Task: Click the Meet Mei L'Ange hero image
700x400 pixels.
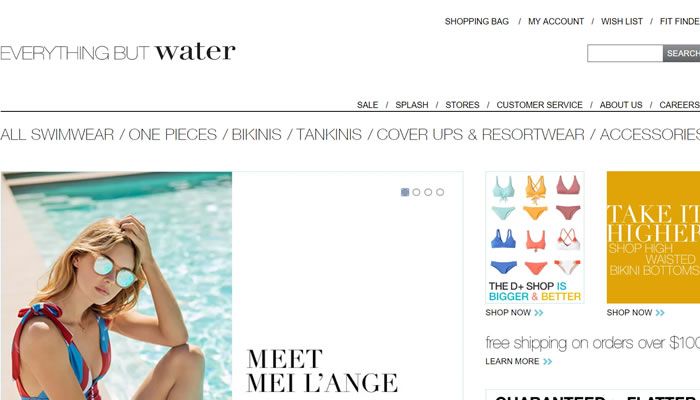Action: click(x=232, y=286)
